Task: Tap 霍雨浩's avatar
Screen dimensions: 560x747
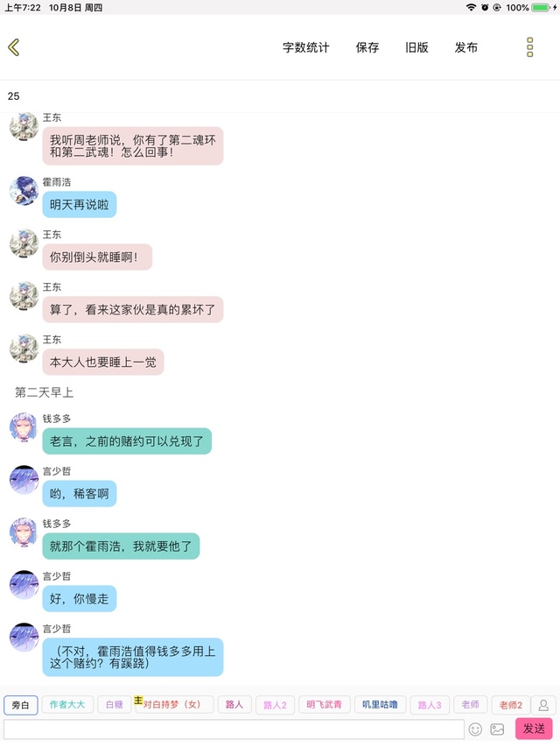Action: (24, 191)
